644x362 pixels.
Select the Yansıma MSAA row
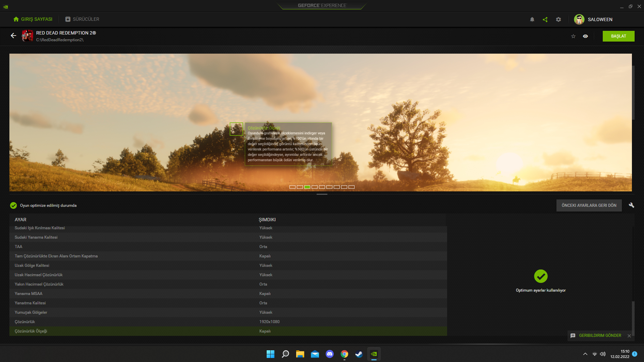[228, 294]
